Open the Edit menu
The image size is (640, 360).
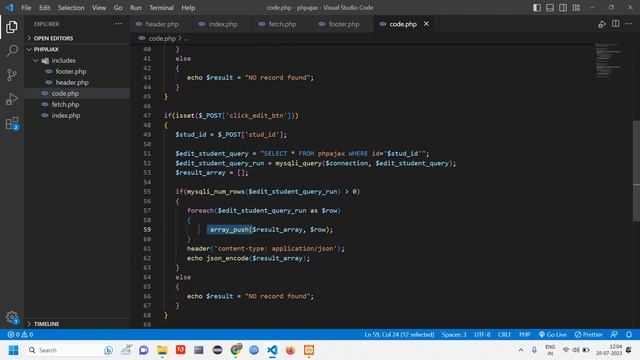(x=44, y=8)
